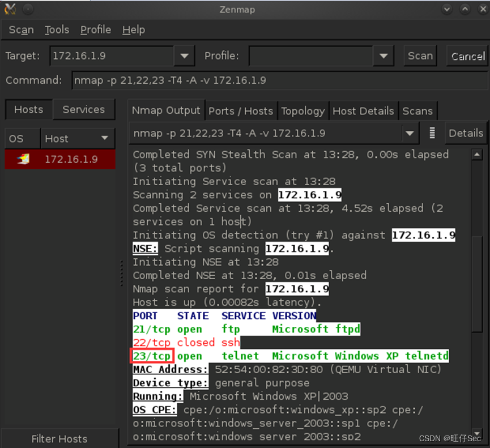Expand the Profile dropdown arrow
The width and height of the screenshot is (490, 448).
click(x=384, y=56)
